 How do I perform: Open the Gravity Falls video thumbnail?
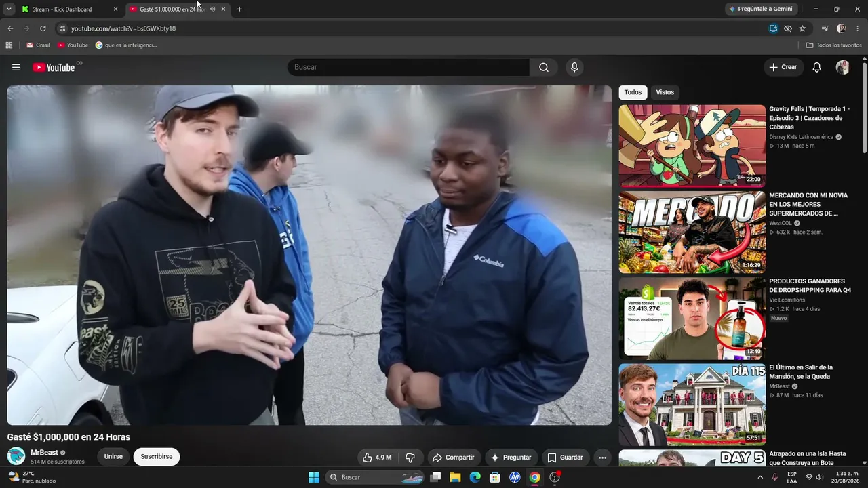click(x=692, y=146)
